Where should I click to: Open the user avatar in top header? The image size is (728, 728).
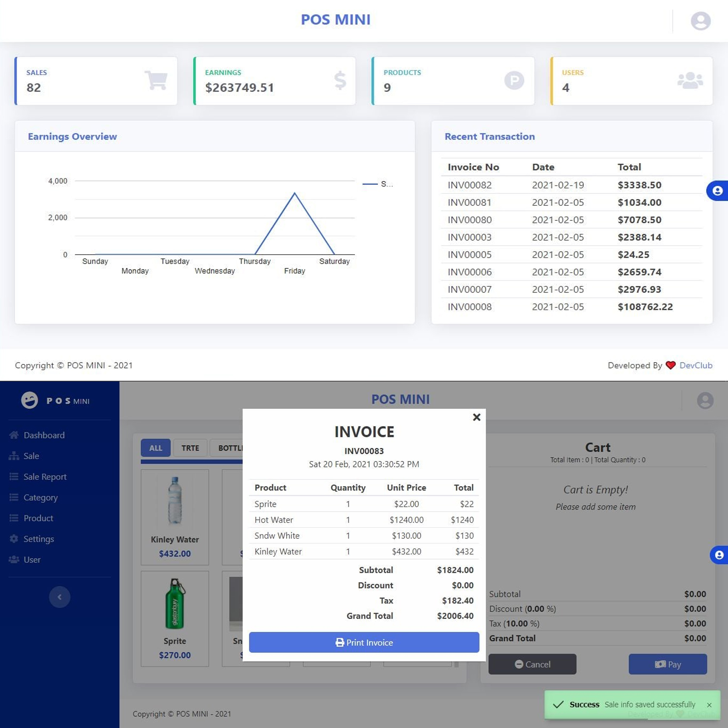coord(700,21)
